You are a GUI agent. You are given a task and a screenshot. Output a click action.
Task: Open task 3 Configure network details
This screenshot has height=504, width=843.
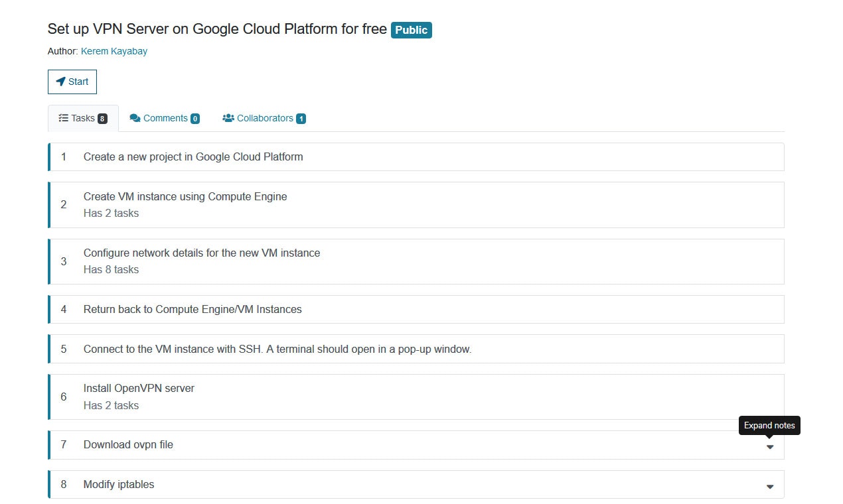coord(202,253)
